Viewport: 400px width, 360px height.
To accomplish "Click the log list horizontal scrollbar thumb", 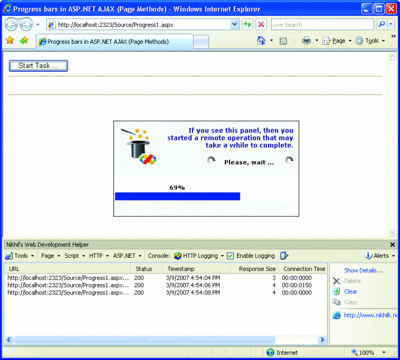I will coord(144,340).
